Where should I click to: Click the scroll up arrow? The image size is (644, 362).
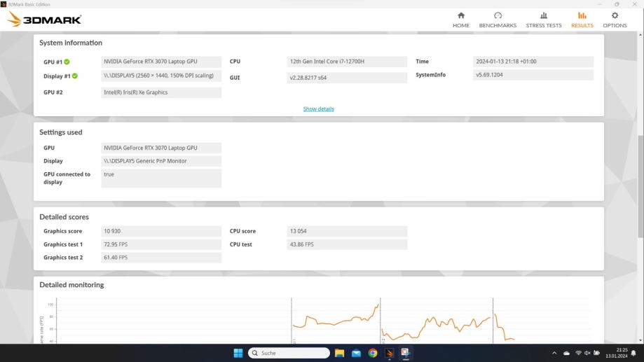tap(640, 35)
